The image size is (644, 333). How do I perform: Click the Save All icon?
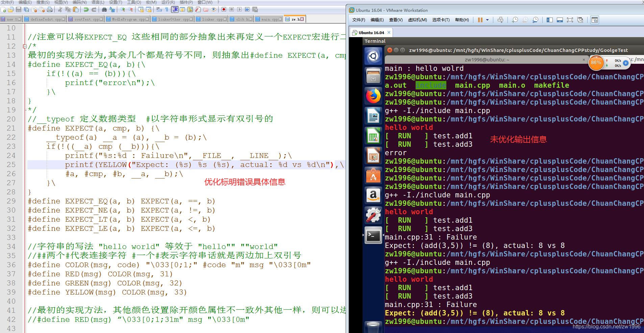[x=26, y=9]
